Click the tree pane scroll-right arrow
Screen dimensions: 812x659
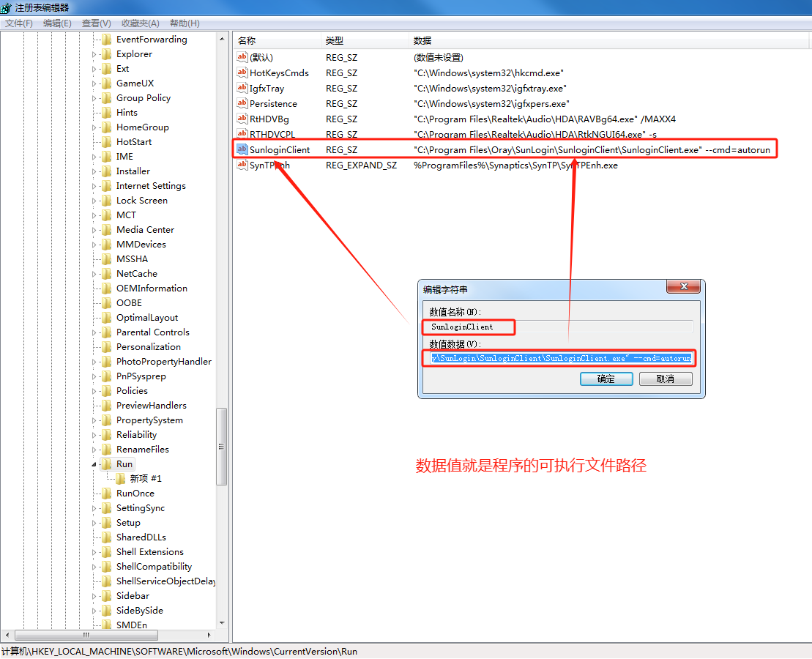209,635
